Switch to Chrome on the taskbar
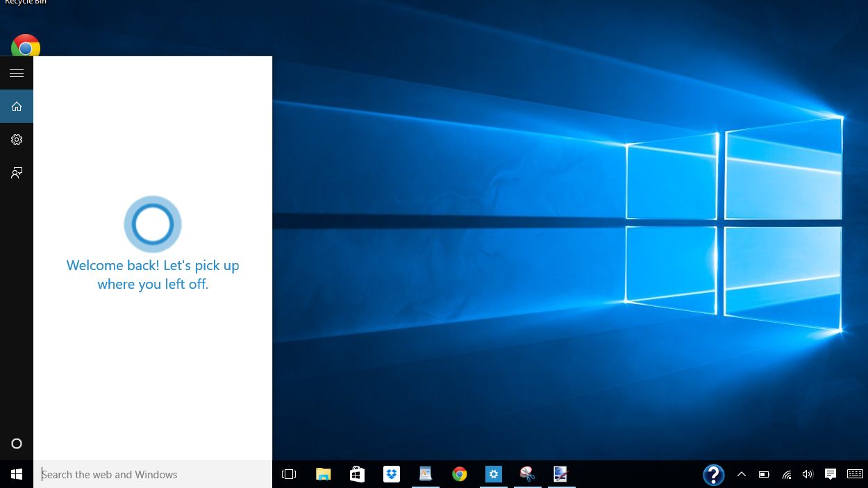Image resolution: width=868 pixels, height=488 pixels. coord(459,475)
